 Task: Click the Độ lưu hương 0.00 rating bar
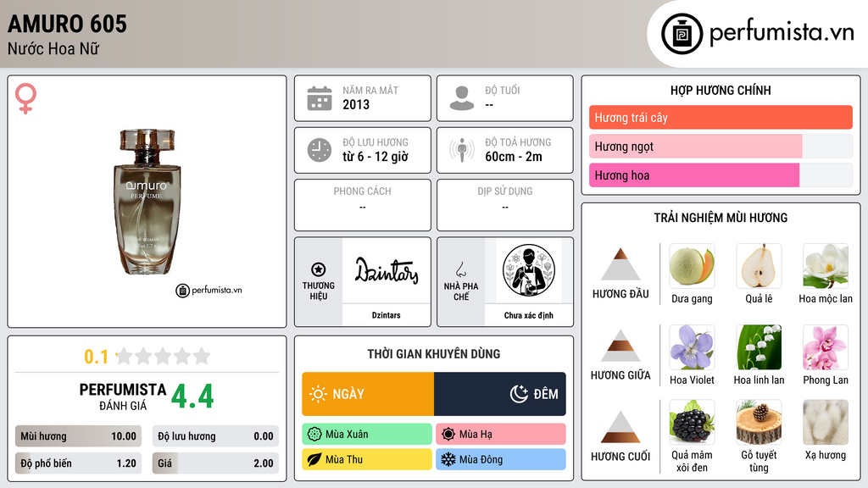(215, 436)
